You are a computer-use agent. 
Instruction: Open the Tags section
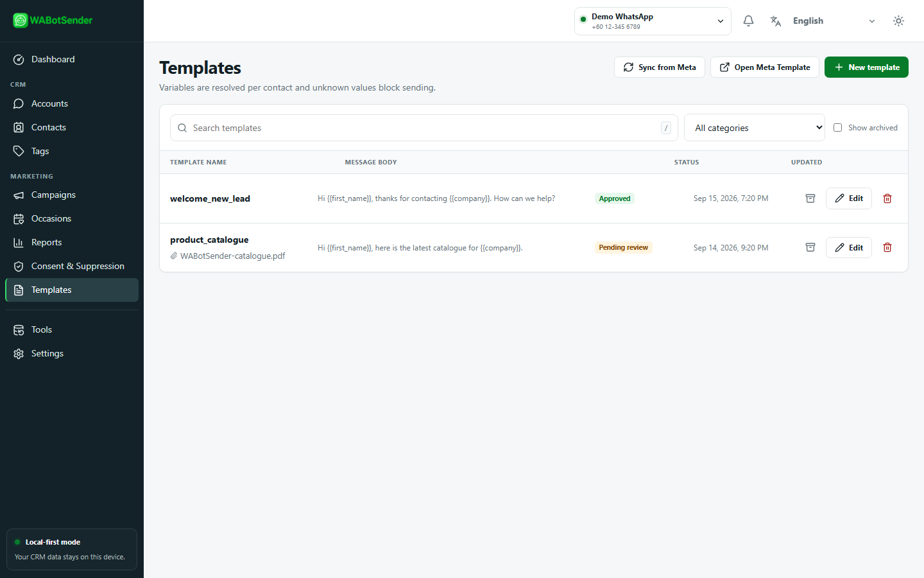[72, 151]
